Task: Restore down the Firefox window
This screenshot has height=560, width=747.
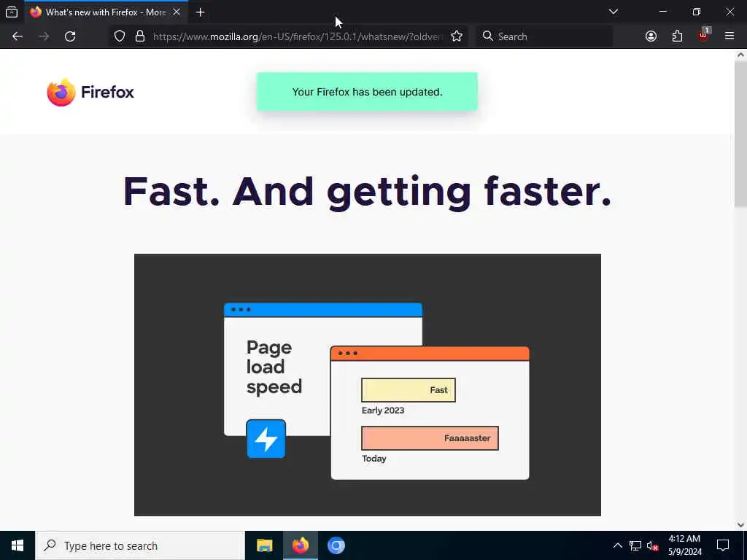Action: [x=697, y=12]
